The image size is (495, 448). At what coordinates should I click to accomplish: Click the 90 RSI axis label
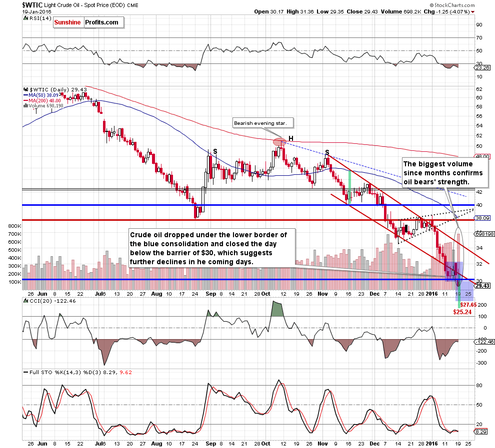tap(479, 24)
